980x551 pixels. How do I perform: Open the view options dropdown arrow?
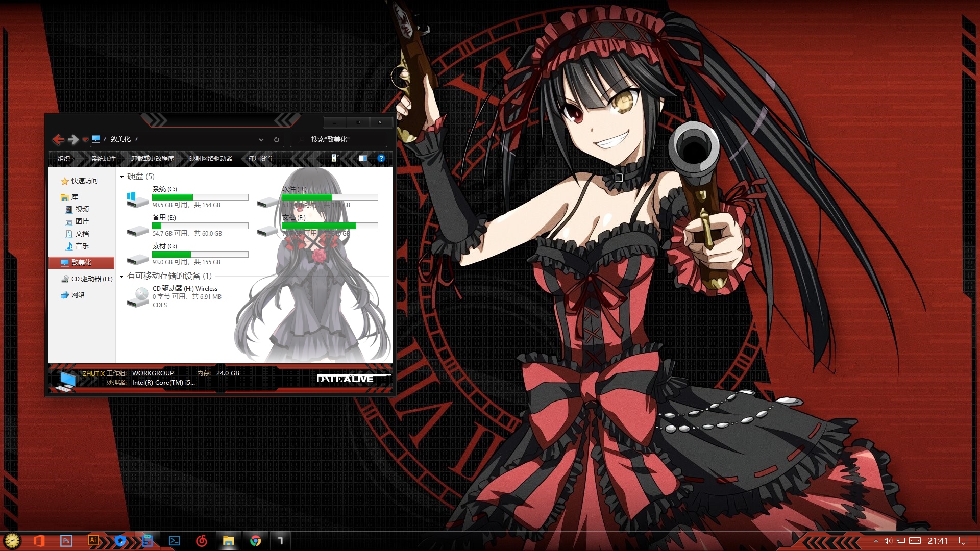point(347,158)
